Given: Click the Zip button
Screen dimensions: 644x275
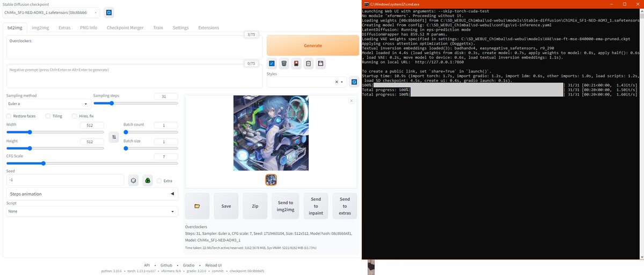Looking at the screenshot, I should pyautogui.click(x=255, y=206).
